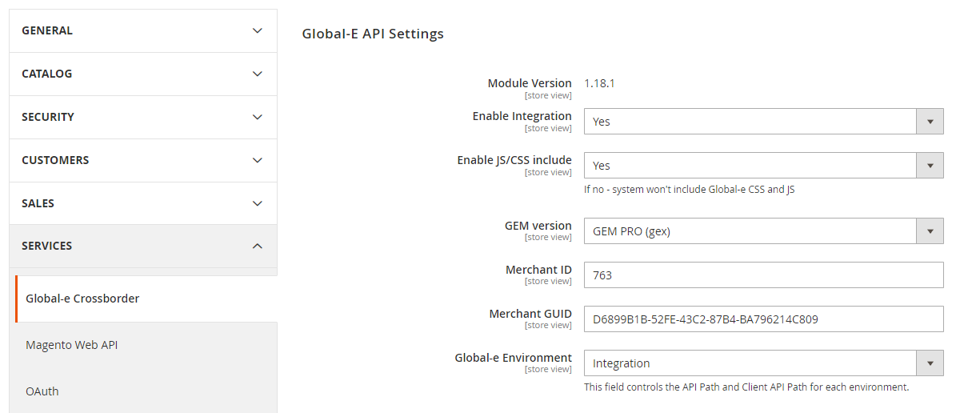
Task: Click into the Merchant GUID field
Action: (763, 319)
